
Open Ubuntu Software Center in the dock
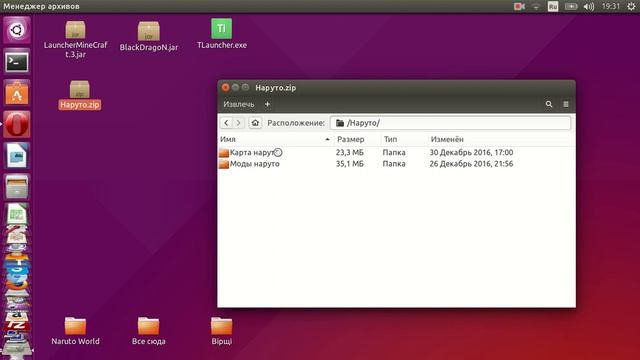[x=17, y=93]
